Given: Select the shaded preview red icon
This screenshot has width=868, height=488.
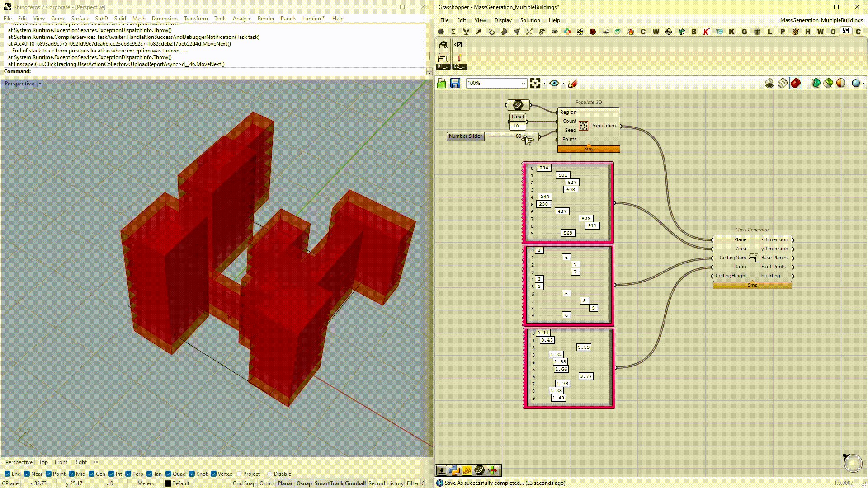Looking at the screenshot, I should point(796,83).
